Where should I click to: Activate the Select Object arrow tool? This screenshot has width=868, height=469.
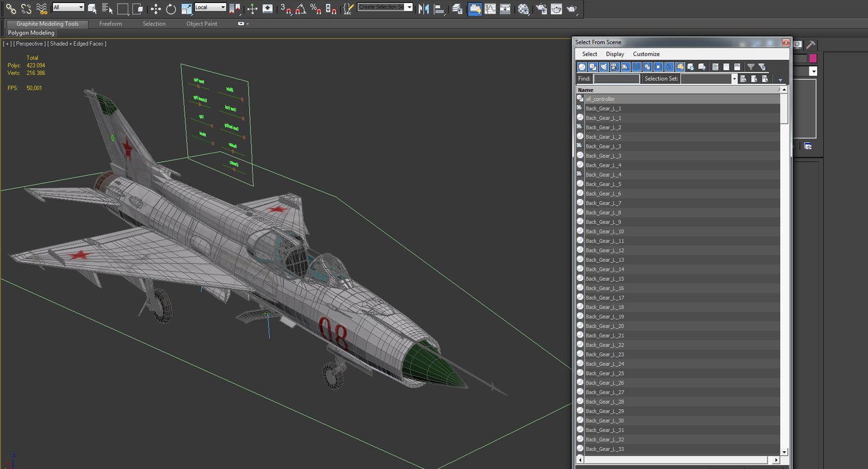click(x=92, y=8)
